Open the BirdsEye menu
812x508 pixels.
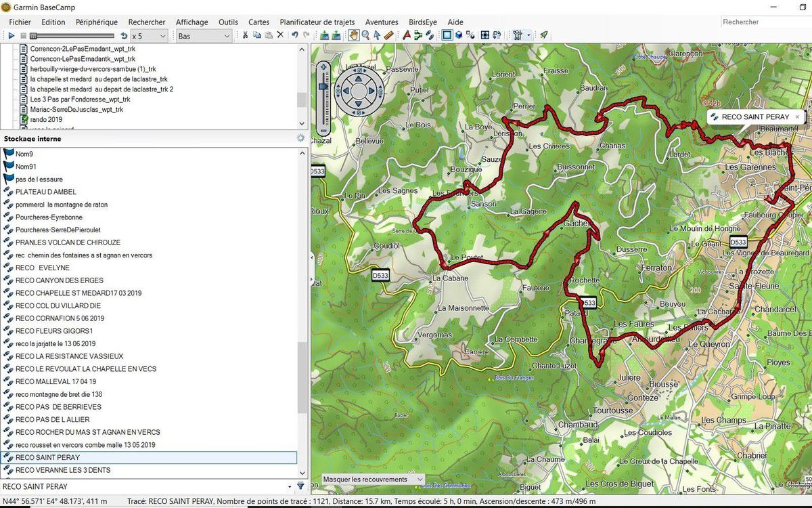pos(423,22)
